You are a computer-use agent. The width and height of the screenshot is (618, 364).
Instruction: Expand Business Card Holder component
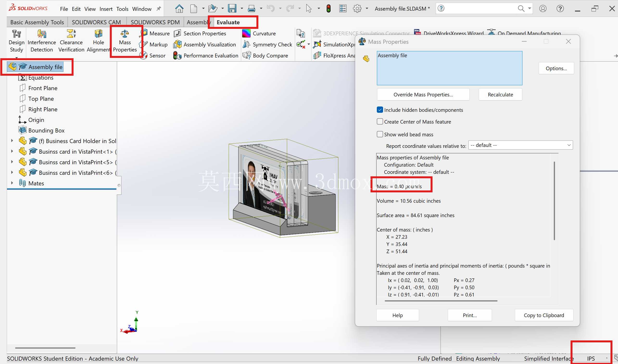pyautogui.click(x=12, y=141)
